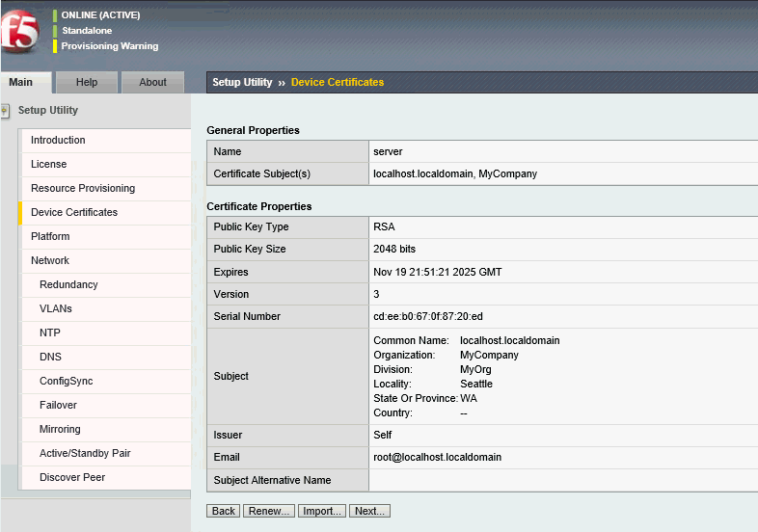Click the Setup Utility panel icon
The image size is (758, 532).
pyautogui.click(x=6, y=110)
